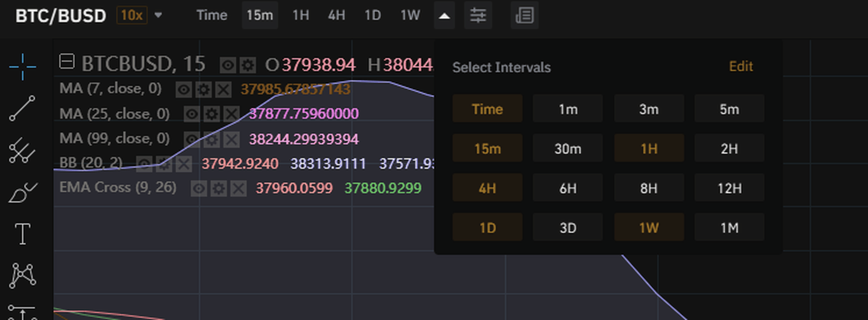This screenshot has width=868, height=320.
Task: Choose the 3m interval
Action: (x=649, y=109)
